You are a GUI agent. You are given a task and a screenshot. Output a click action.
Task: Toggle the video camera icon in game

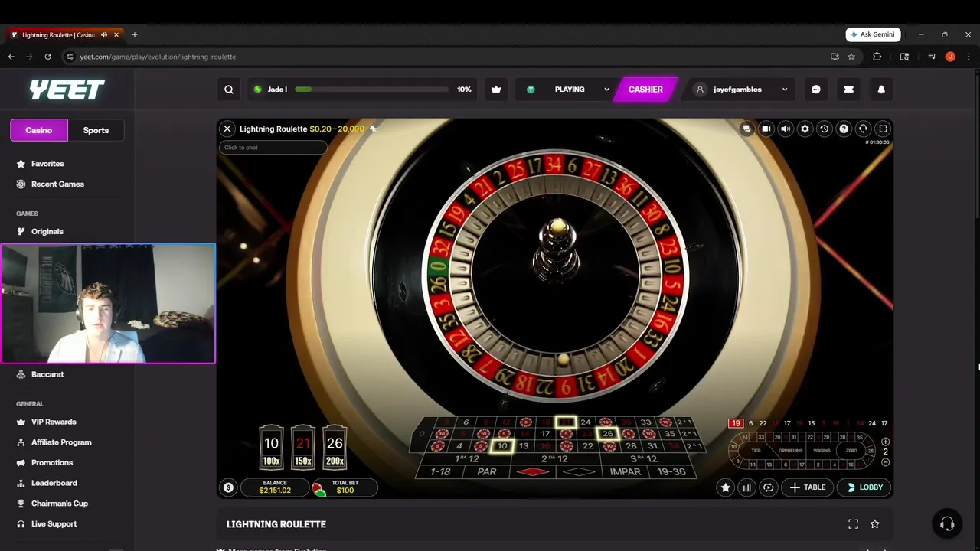(766, 129)
